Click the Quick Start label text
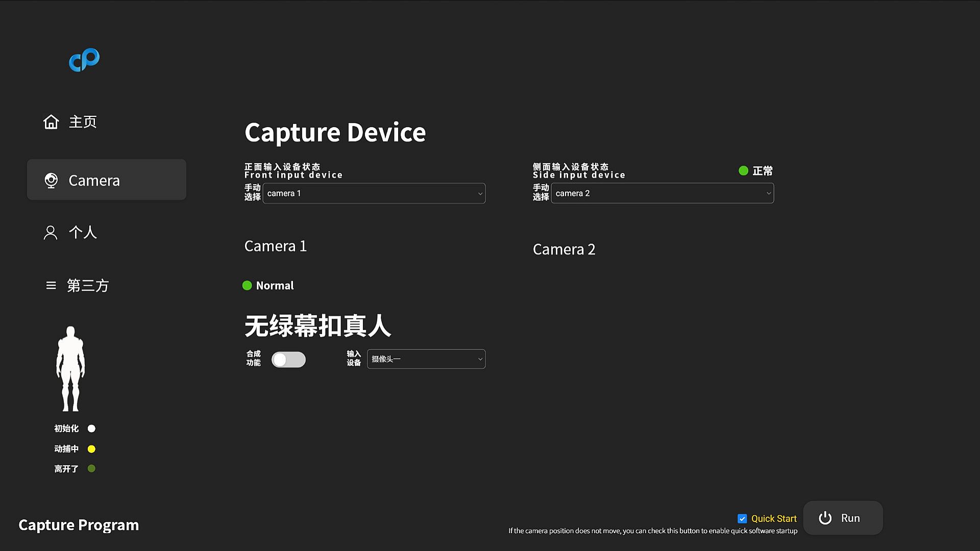Screen dimensions: 980x551 click(774, 519)
